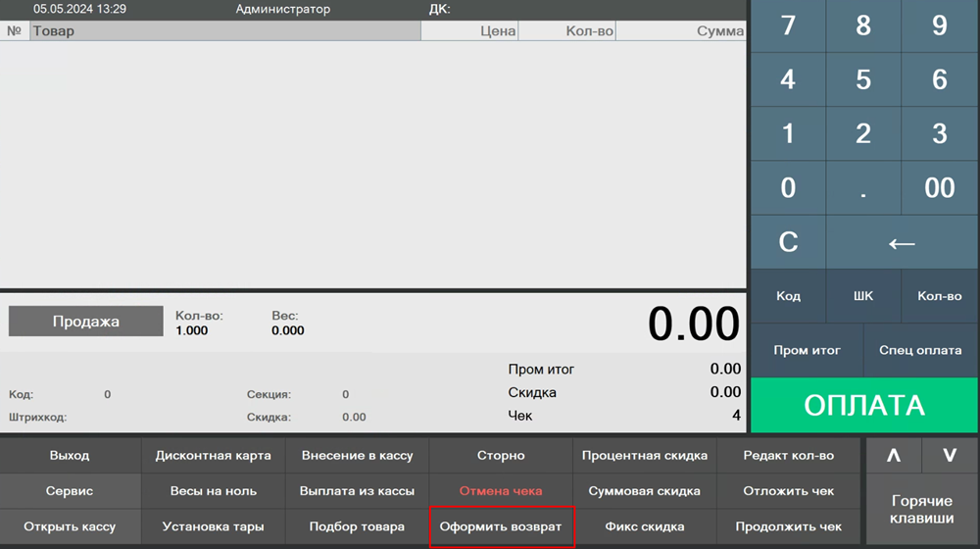Tap digit 7 on the numeric keypad

(788, 26)
